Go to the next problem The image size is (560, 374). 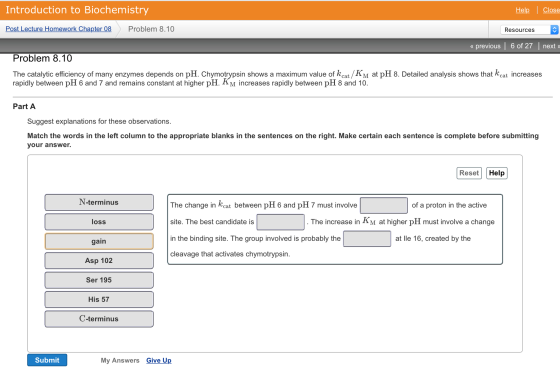coord(551,46)
